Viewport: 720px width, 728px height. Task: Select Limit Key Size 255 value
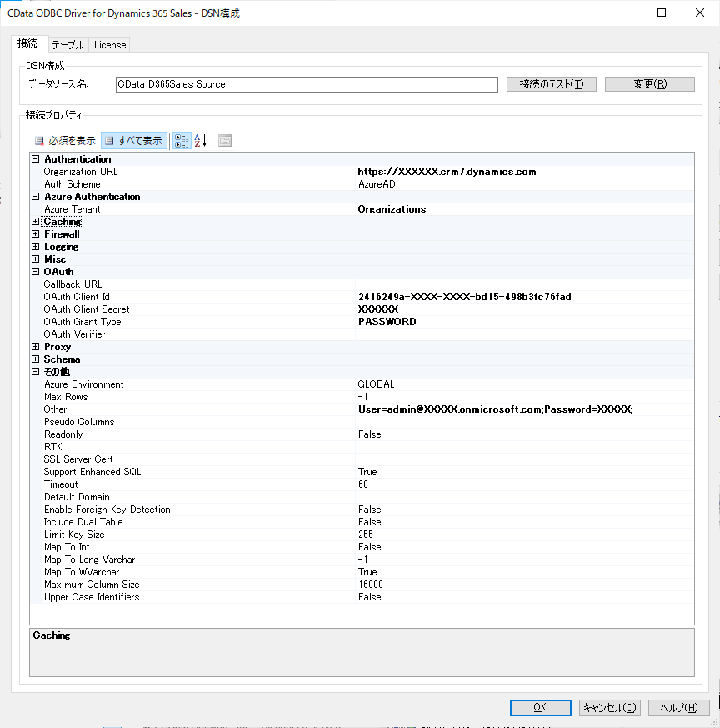pyautogui.click(x=366, y=535)
